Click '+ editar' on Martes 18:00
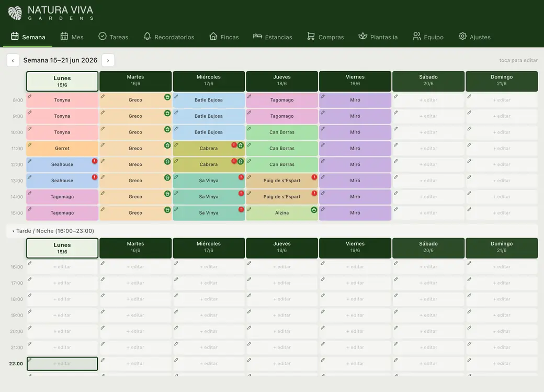 point(135,299)
